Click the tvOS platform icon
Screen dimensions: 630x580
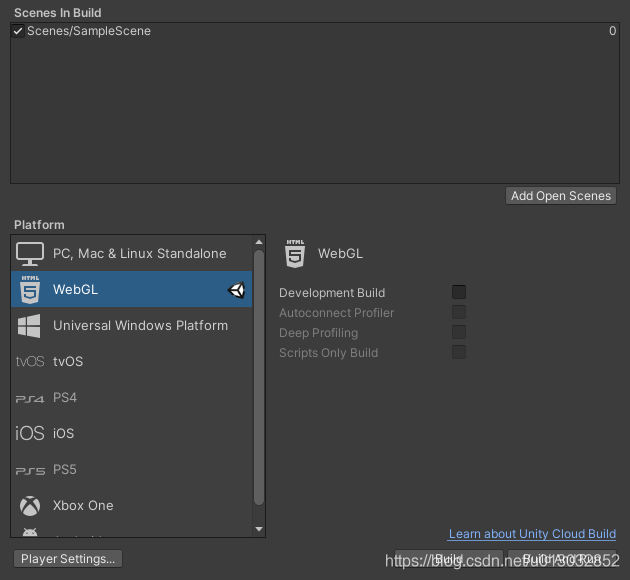pos(30,362)
